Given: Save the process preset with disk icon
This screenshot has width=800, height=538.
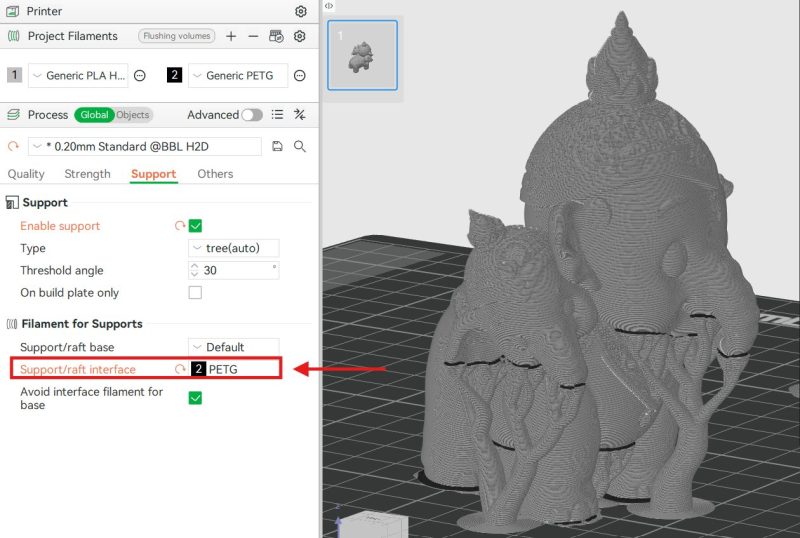Looking at the screenshot, I should click(278, 147).
